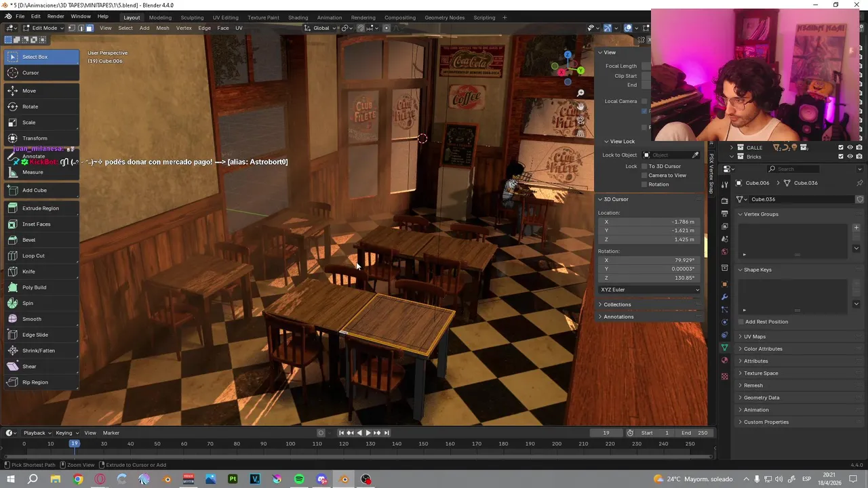Switch to the Shading workspace tab
The width and height of the screenshot is (868, 488).
click(x=298, y=18)
